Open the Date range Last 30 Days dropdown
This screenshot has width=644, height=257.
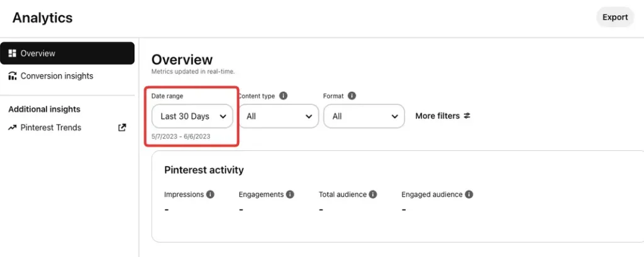click(x=192, y=116)
